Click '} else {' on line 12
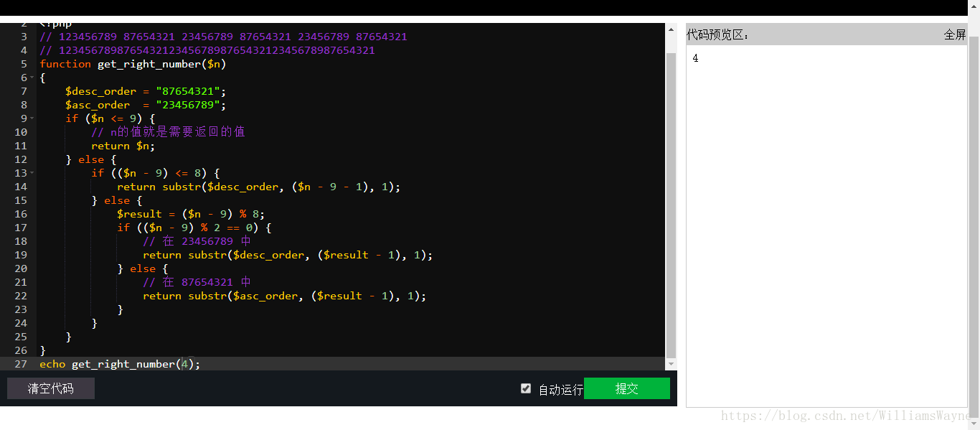The width and height of the screenshot is (980, 430). 91,159
